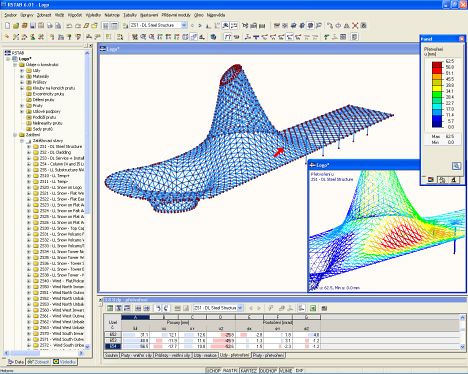Click the red X delete icon in toolbar
Image resolution: width=468 pixels, height=374 pixels.
click(355, 25)
